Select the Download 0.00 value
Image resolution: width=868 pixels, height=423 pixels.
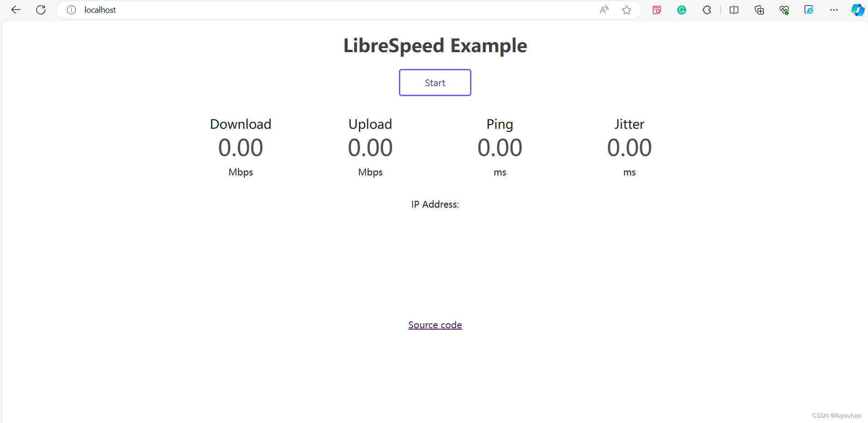241,148
